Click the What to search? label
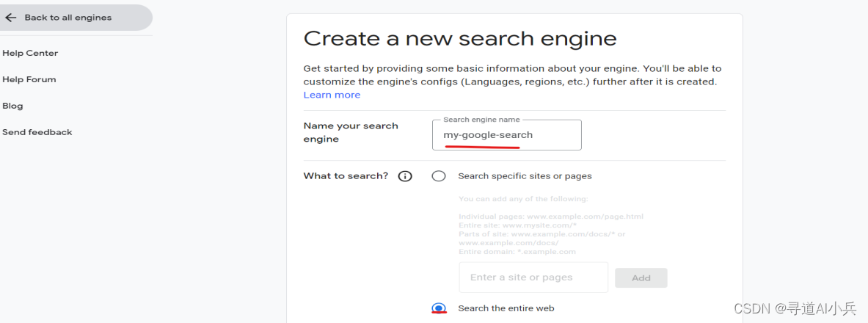This screenshot has width=868, height=323. click(x=346, y=176)
